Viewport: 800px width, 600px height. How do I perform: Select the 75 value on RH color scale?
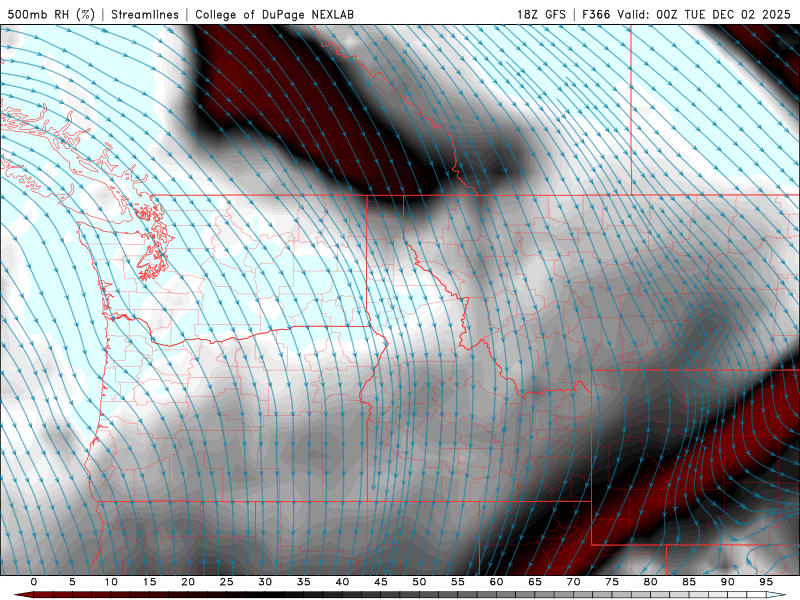point(612,582)
